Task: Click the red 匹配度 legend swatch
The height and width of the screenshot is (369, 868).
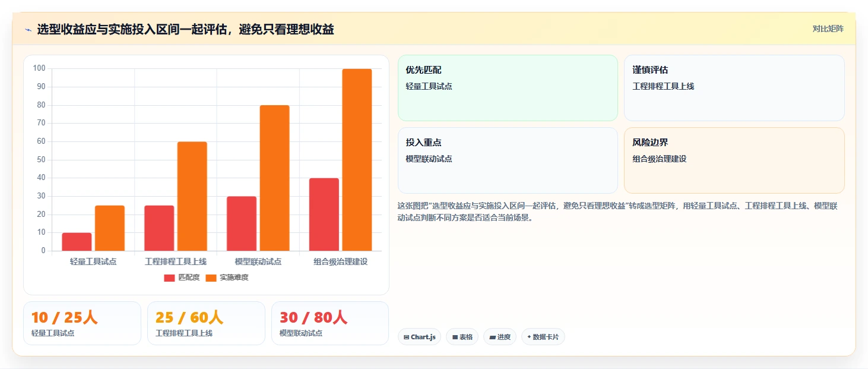Action: coord(170,277)
